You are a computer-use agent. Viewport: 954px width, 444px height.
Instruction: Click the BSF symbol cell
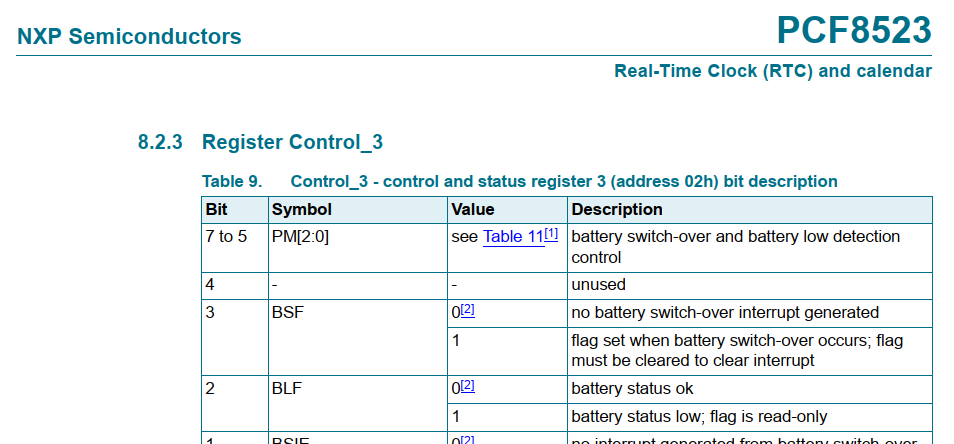click(358, 337)
